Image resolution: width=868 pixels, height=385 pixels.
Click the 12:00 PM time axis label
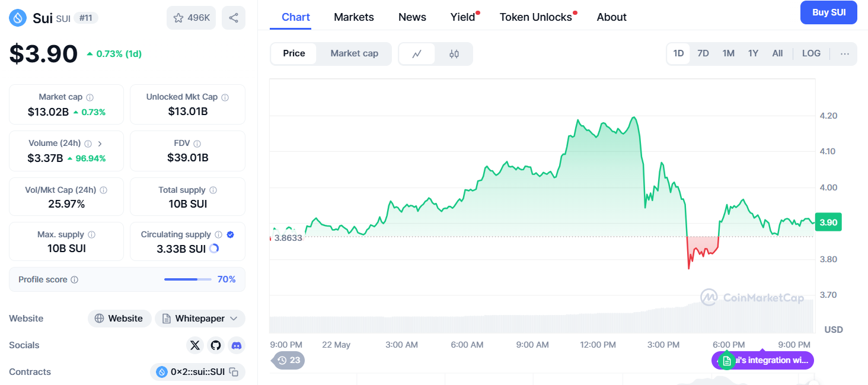pos(598,345)
